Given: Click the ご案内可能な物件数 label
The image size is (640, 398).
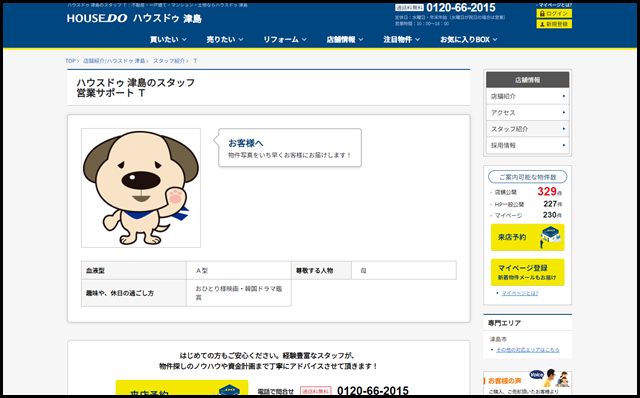Looking at the screenshot, I should pos(527,177).
